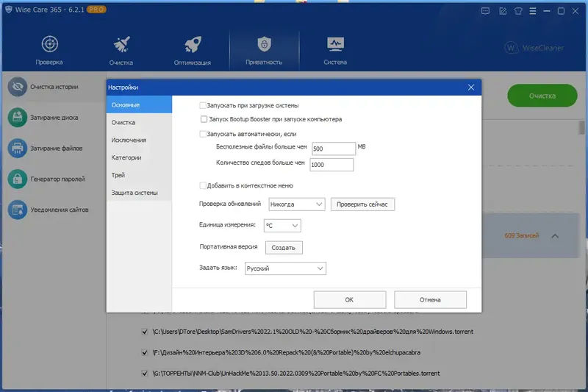The image size is (588, 392).
Task: Open the feedback chat icon in title bar
Action: click(485, 11)
